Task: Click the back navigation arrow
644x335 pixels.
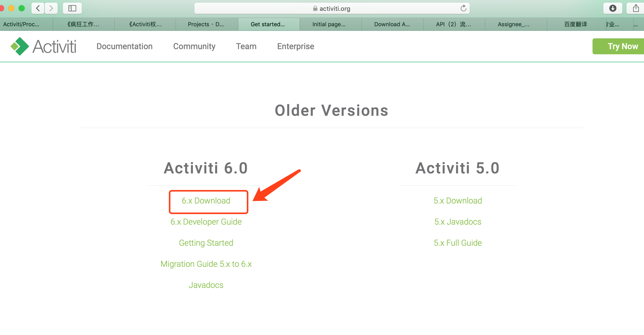Action: pos(38,8)
